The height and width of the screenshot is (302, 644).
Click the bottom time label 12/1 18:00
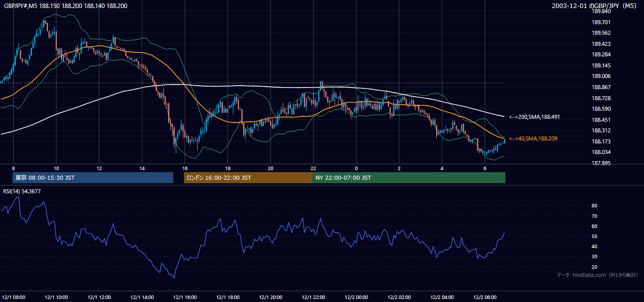pos(228,297)
